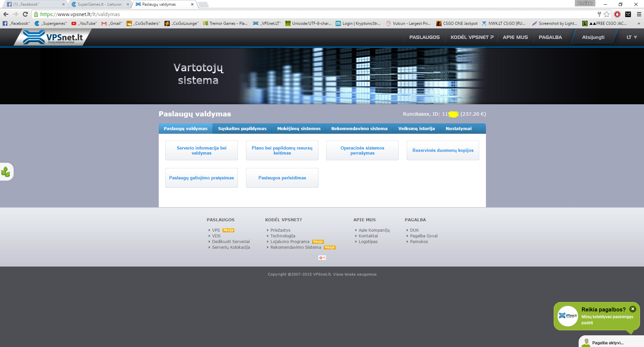Screen dimensions: 644x347
Task: Open the Chrome hamburger menu
Action: (639, 14)
